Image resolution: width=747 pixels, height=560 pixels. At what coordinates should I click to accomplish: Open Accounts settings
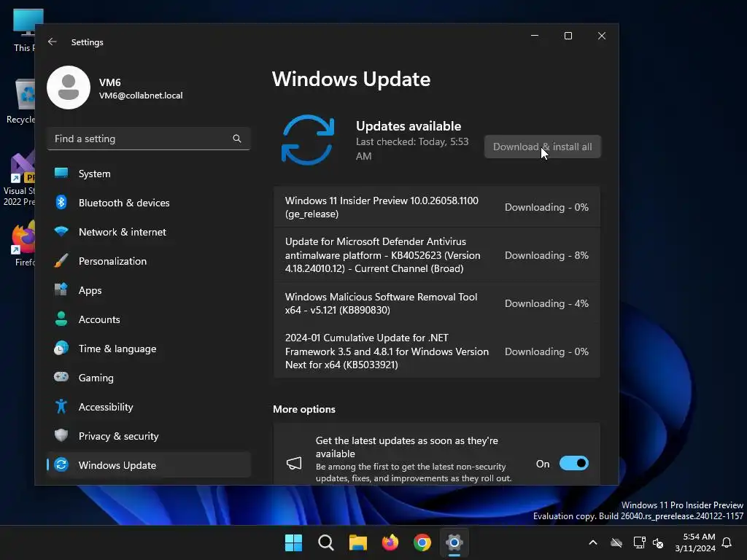pyautogui.click(x=149, y=319)
